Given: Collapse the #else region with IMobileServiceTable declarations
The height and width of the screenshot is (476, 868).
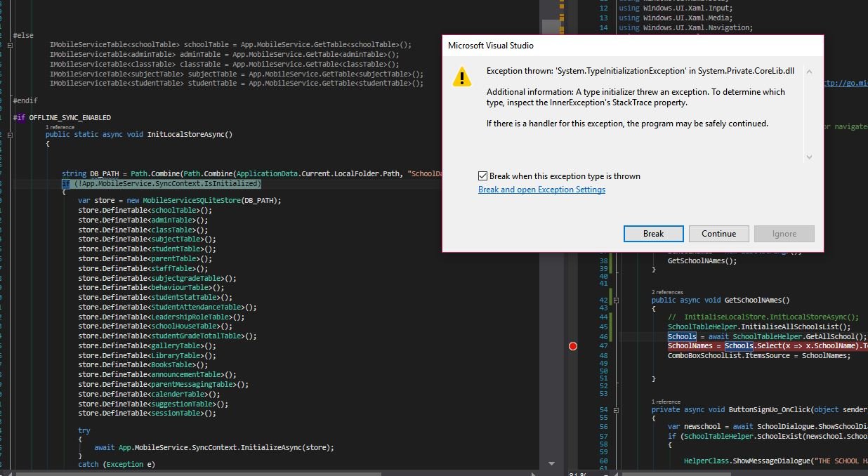Looking at the screenshot, I should click(10, 45).
